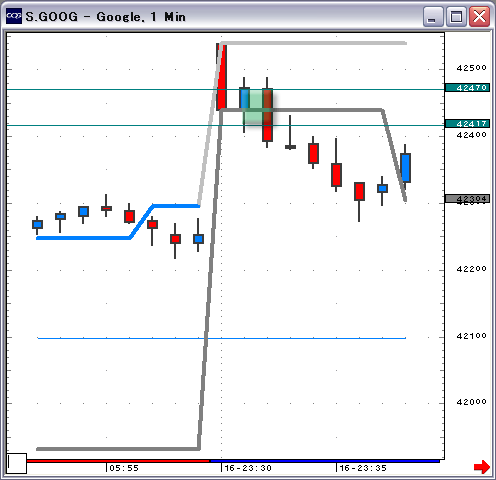
Task: Click the white box at chart bottom-left corner
Action: pos(17,463)
